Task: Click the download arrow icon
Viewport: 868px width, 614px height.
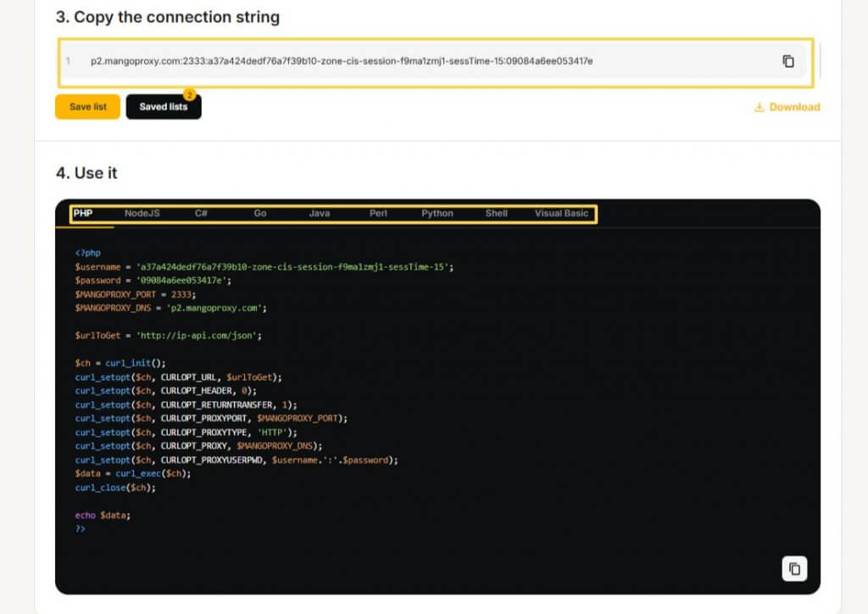Action: point(759,108)
